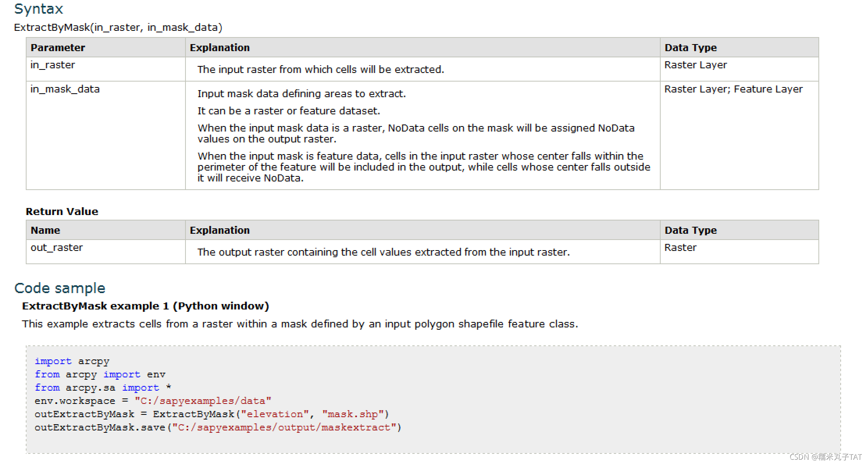Click 'ExtractByMask example 1 (Python window)' title

coord(145,306)
